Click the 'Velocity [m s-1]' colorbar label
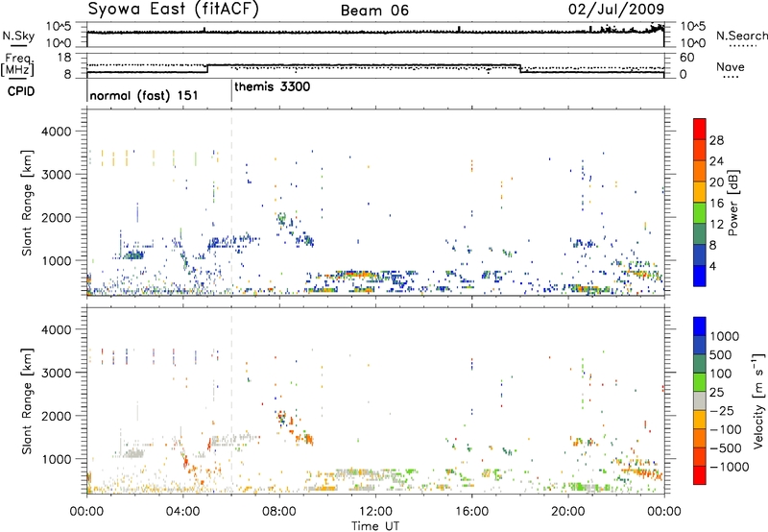 (x=759, y=399)
